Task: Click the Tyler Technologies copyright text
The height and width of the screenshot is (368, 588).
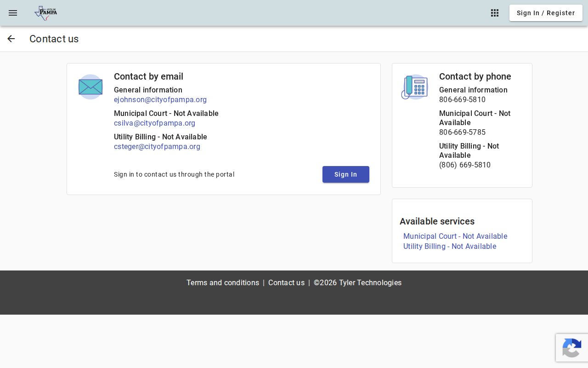Action: (357, 283)
